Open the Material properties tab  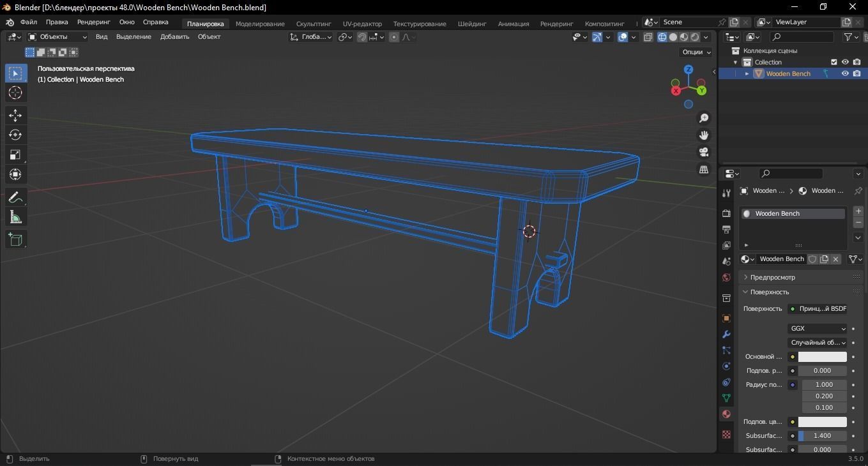[726, 414]
